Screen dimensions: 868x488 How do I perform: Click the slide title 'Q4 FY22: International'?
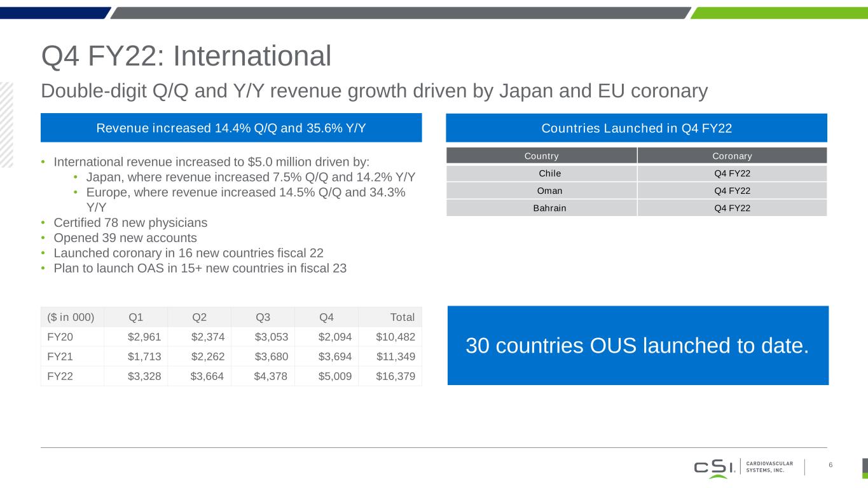point(186,56)
